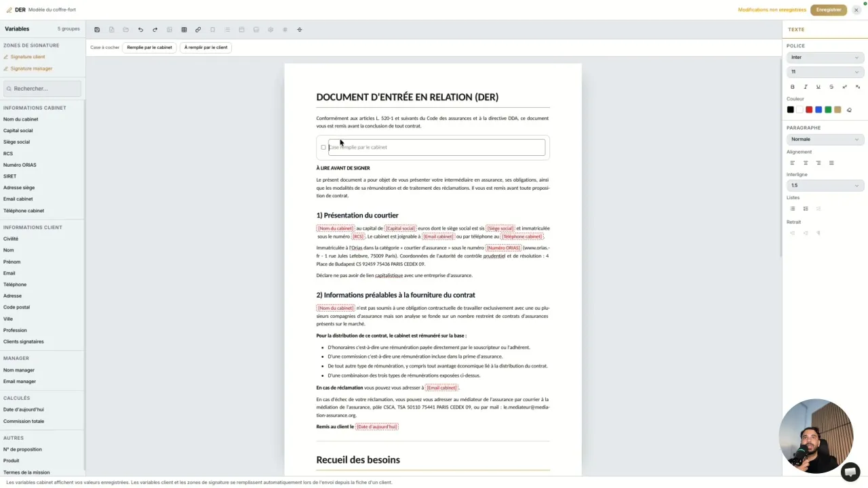Click the save icon in the toolbar
This screenshot has height=488, width=868.
tap(97, 30)
